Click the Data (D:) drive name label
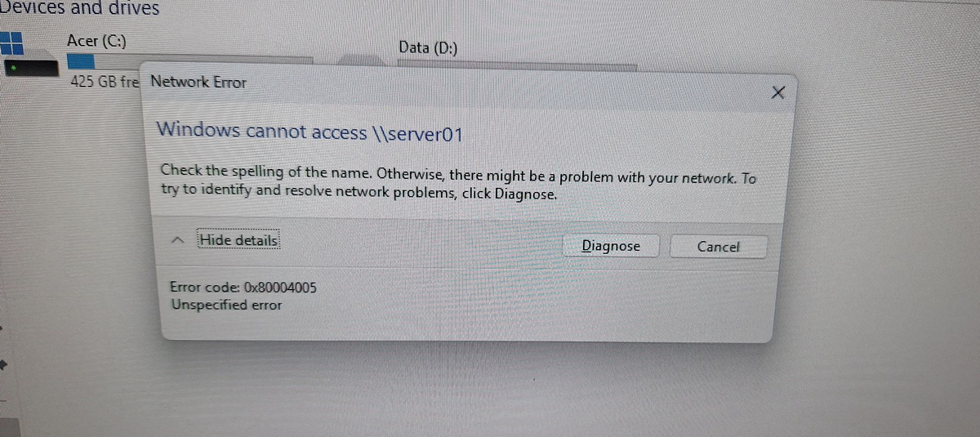 click(428, 47)
